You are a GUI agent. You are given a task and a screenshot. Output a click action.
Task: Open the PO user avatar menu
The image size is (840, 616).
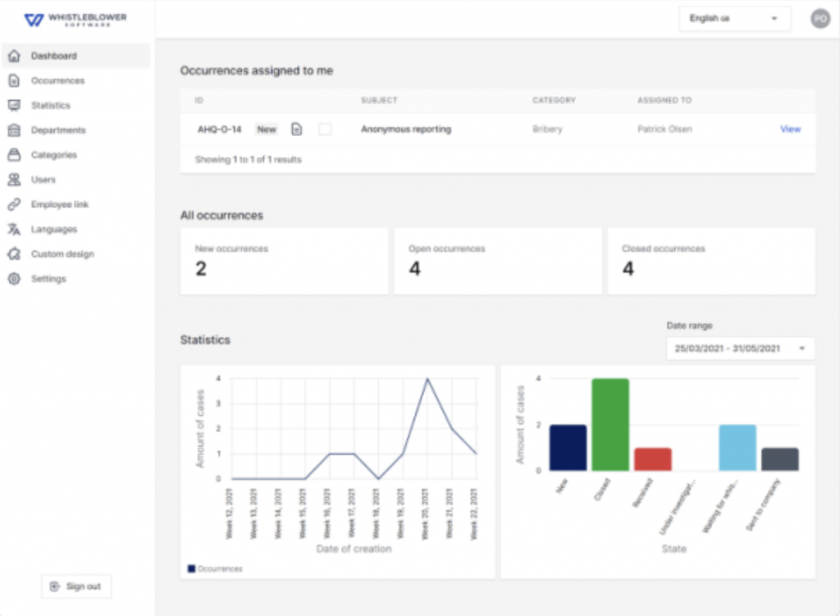tap(820, 18)
